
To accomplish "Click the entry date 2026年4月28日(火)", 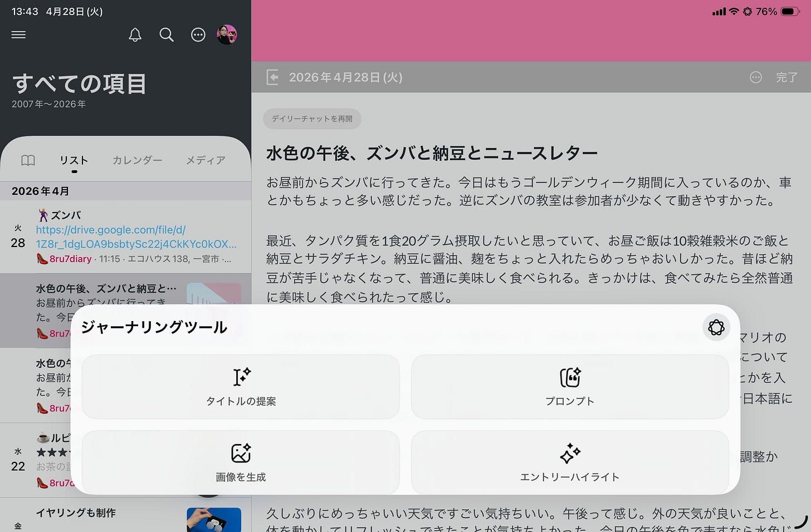I will 345,77.
